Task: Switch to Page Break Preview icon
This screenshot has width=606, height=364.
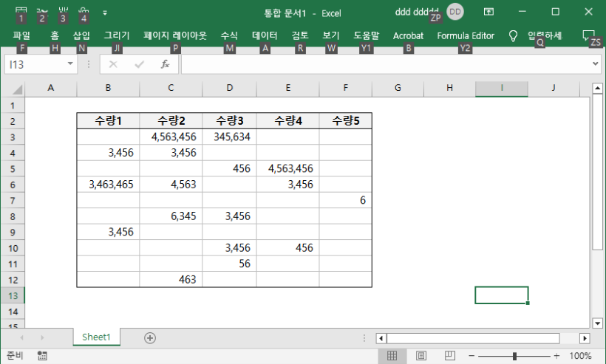Action: (450, 355)
